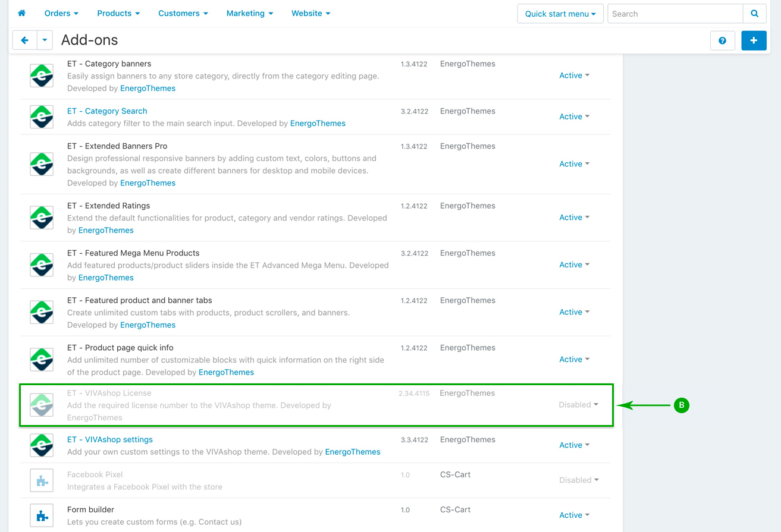
Task: Open the ET - VIVAshop settings add-on link
Action: (x=110, y=440)
